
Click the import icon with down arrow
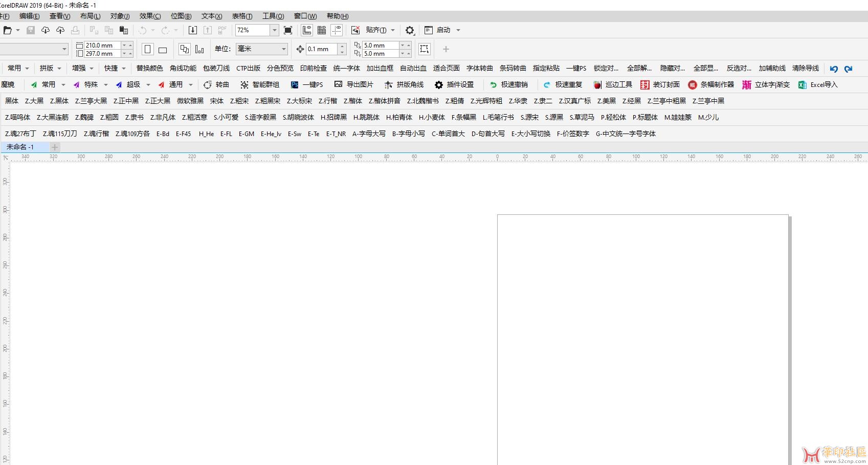[x=193, y=30]
